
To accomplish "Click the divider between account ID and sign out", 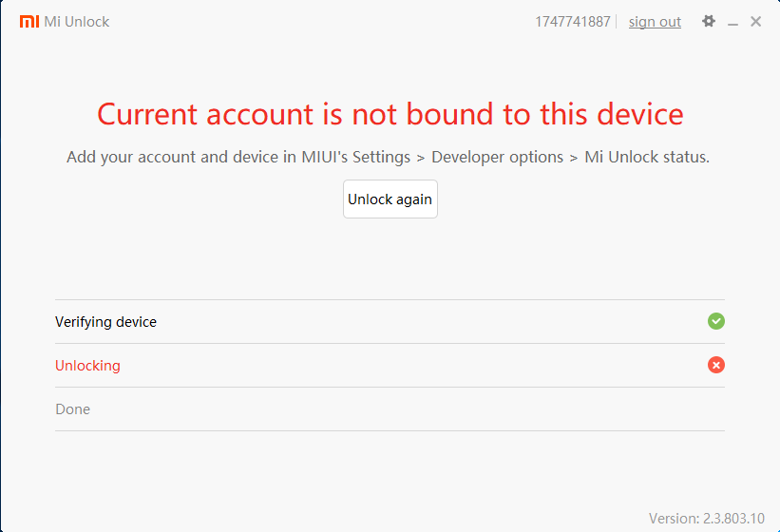I will point(617,22).
